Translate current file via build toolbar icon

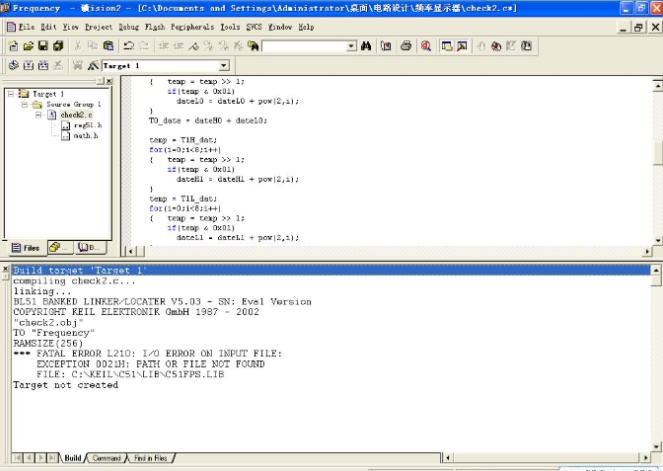click(14, 65)
